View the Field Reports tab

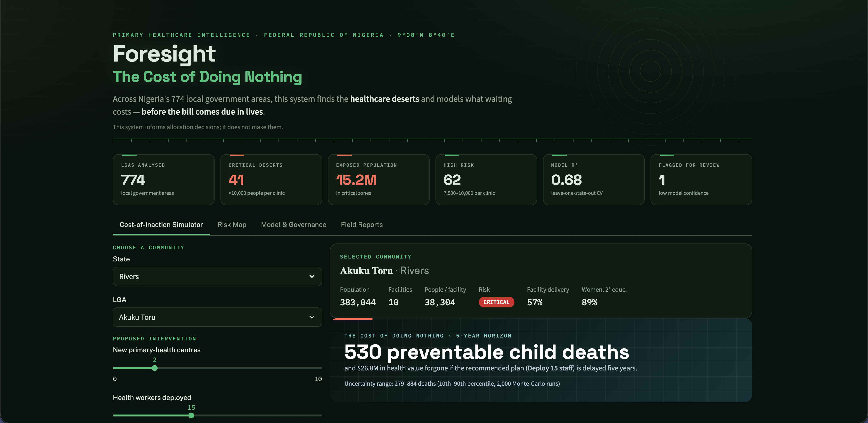[362, 225]
